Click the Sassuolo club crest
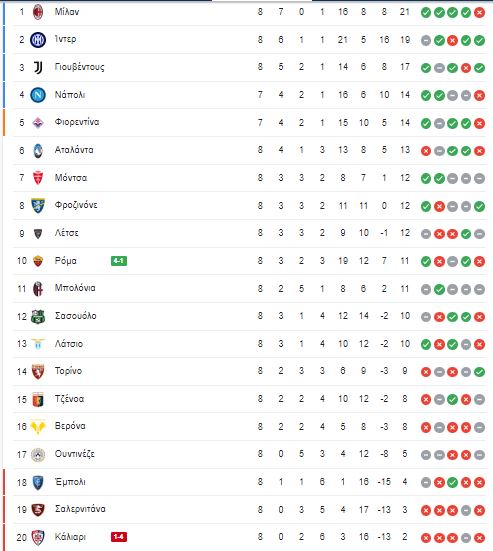Viewport: 493px width, 551px height. tap(38, 317)
